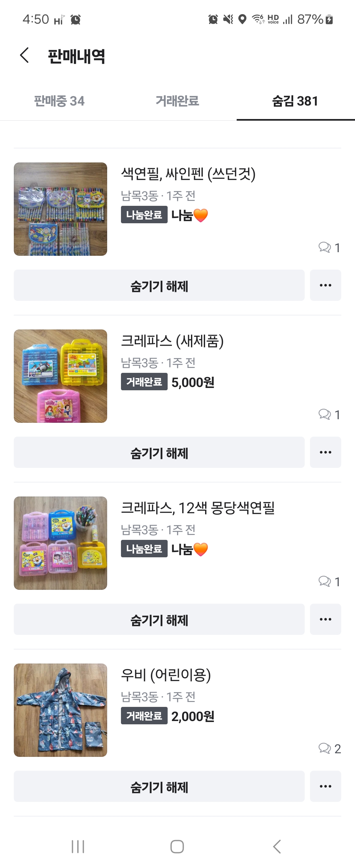This screenshot has width=355, height=868.
Task: Tap chat bubble icon on 우비 (어린이용) item
Action: point(325,748)
